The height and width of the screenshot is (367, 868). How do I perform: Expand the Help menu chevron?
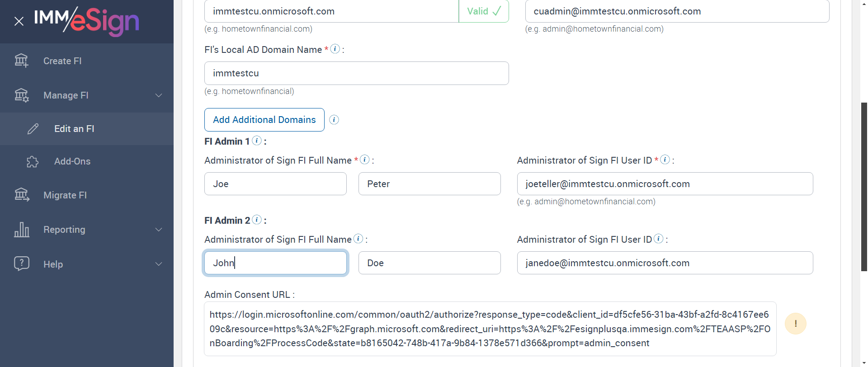coord(159,264)
